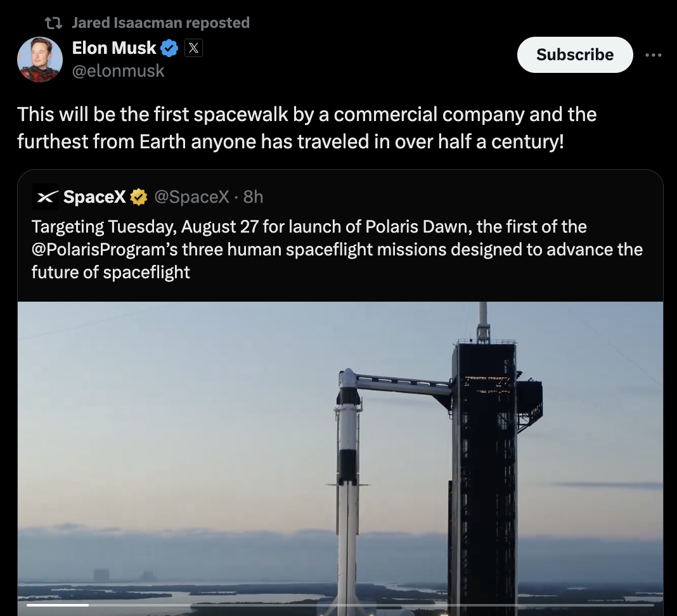Image resolution: width=677 pixels, height=616 pixels.
Task: Open Jared Isaacman reposted link
Action: point(160,23)
